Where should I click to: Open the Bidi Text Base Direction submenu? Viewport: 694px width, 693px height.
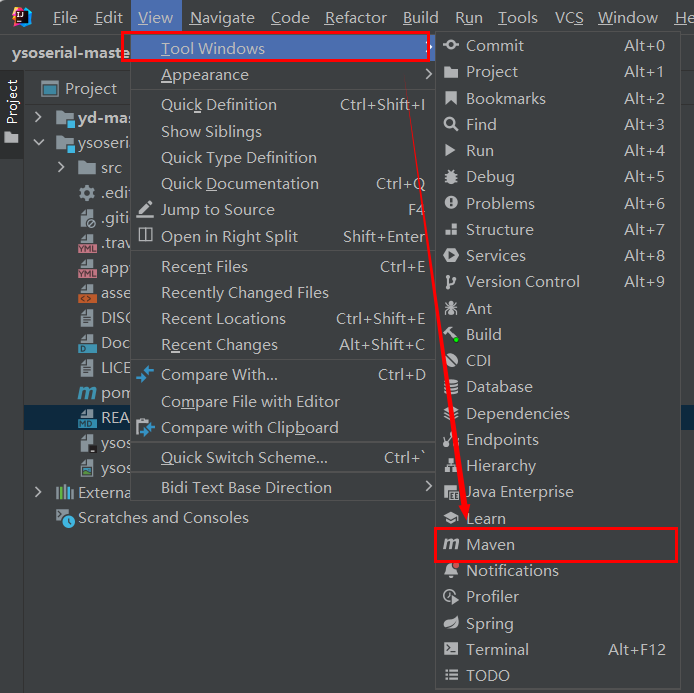click(x=282, y=487)
